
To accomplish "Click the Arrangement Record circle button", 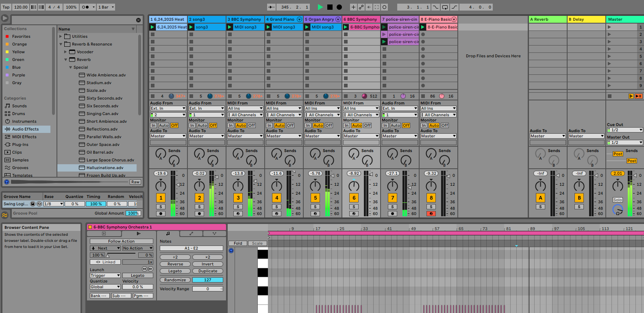I will 339,7.
